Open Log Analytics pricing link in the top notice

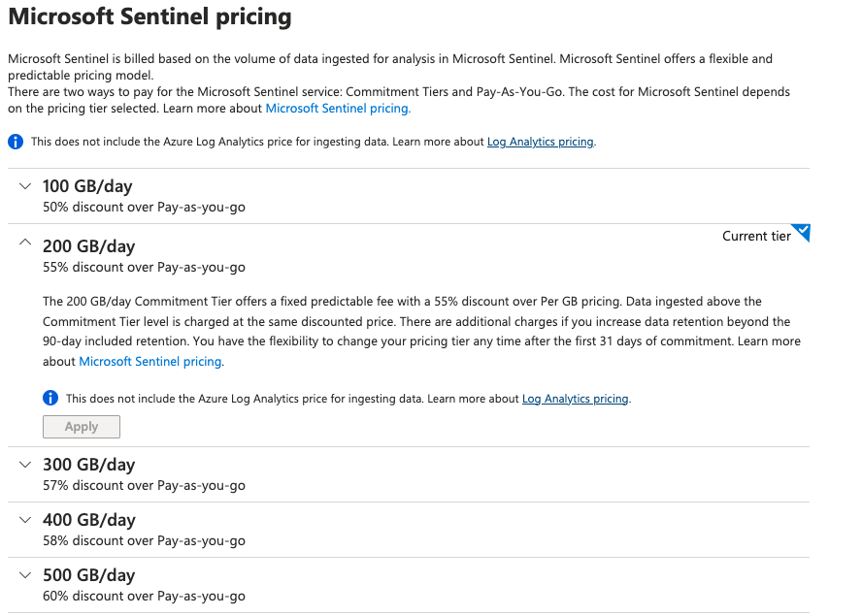[x=540, y=142]
